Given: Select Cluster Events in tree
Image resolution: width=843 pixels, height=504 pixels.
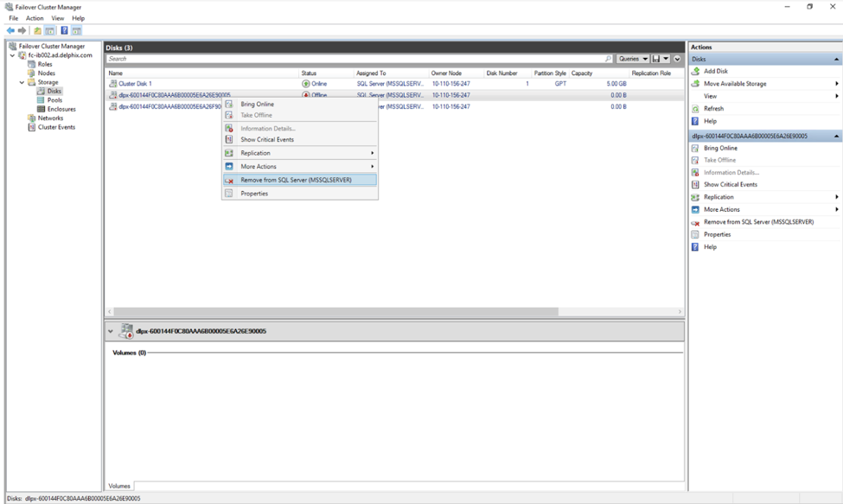Looking at the screenshot, I should (x=56, y=127).
